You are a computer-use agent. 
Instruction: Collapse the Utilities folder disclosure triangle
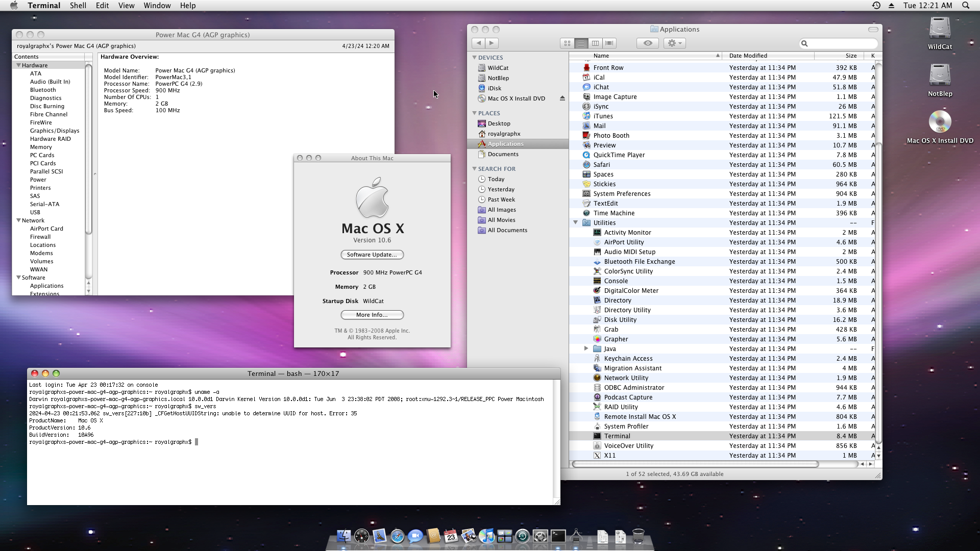[575, 222]
